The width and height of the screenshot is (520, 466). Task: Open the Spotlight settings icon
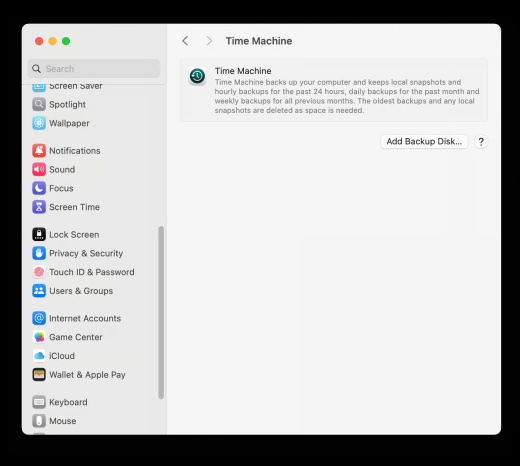[x=39, y=104]
